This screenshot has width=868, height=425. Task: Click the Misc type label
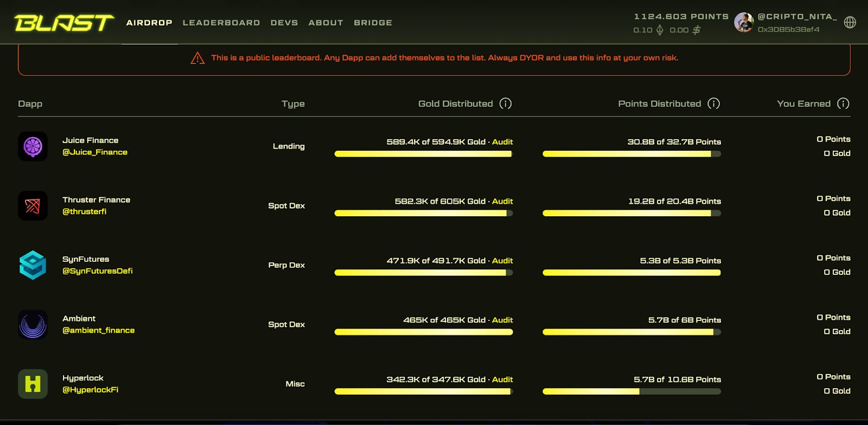(x=295, y=384)
